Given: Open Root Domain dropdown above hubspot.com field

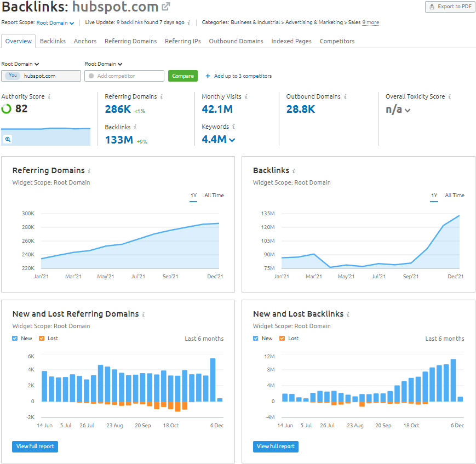Looking at the screenshot, I should click(x=20, y=64).
